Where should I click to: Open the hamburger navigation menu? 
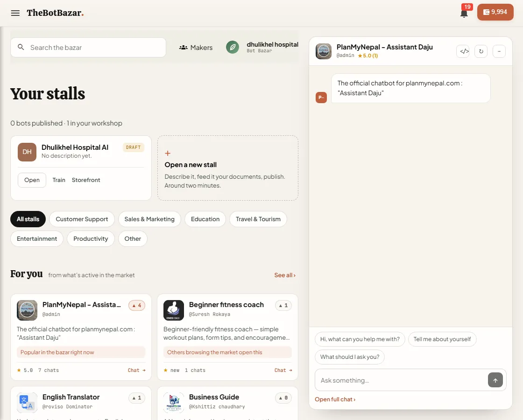tap(15, 13)
